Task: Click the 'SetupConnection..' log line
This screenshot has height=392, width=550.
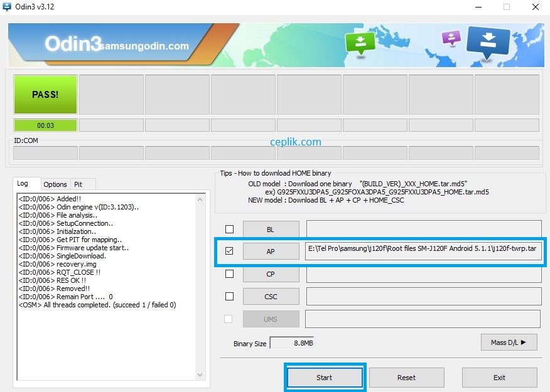Action: click(65, 223)
